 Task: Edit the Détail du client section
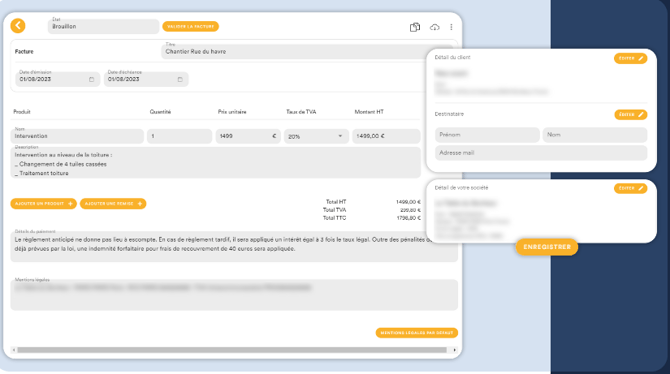click(x=631, y=59)
